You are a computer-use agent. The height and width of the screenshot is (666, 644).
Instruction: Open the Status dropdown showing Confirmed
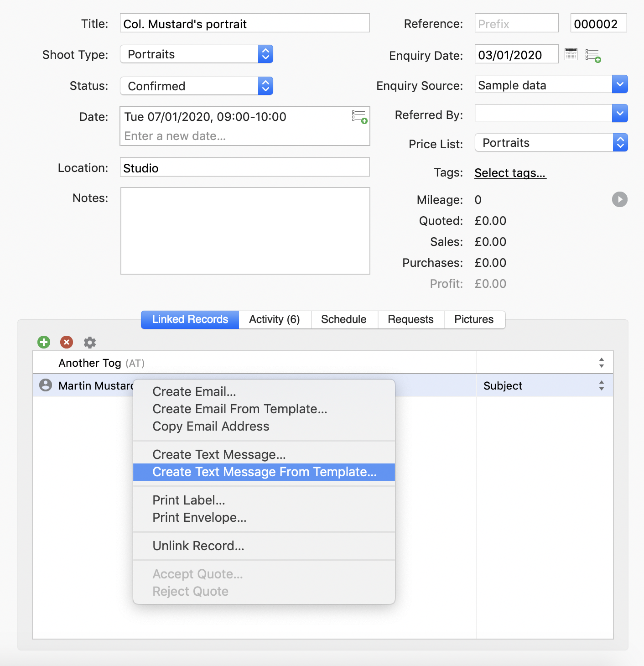point(197,86)
